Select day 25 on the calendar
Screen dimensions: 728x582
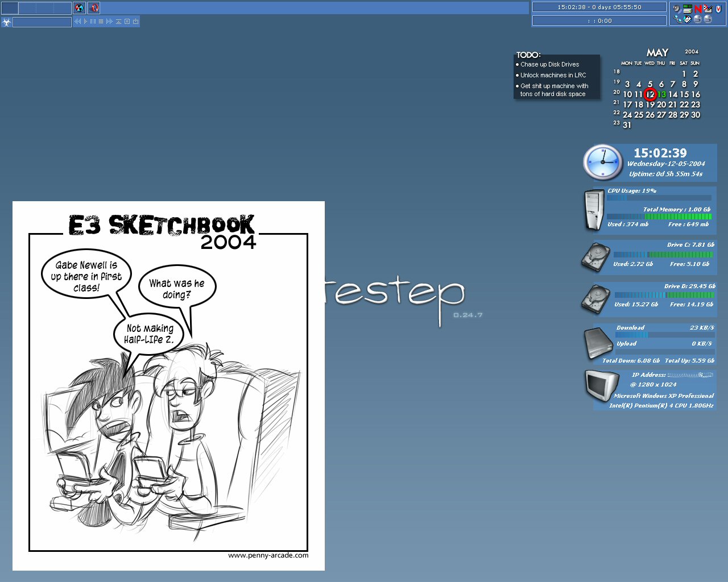(639, 115)
